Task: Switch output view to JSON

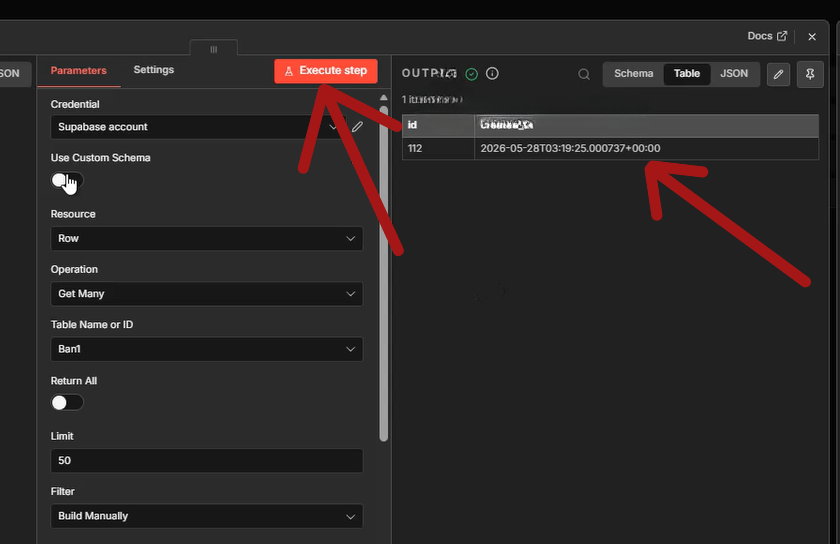Action: pyautogui.click(x=734, y=73)
